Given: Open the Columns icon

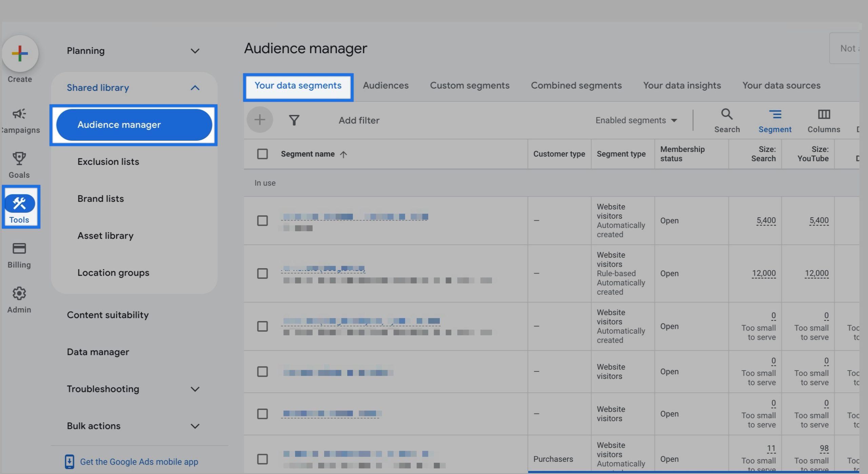Looking at the screenshot, I should 824,114.
